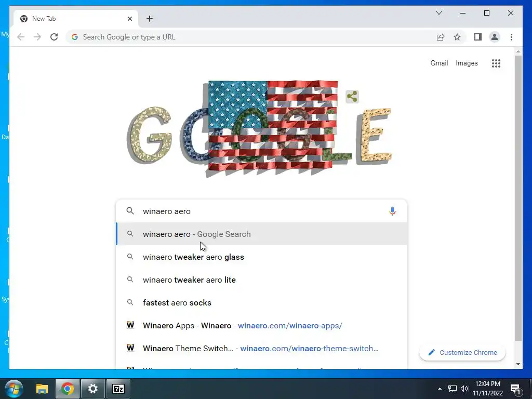
Task: Start voice search with microphone icon
Action: (x=392, y=211)
